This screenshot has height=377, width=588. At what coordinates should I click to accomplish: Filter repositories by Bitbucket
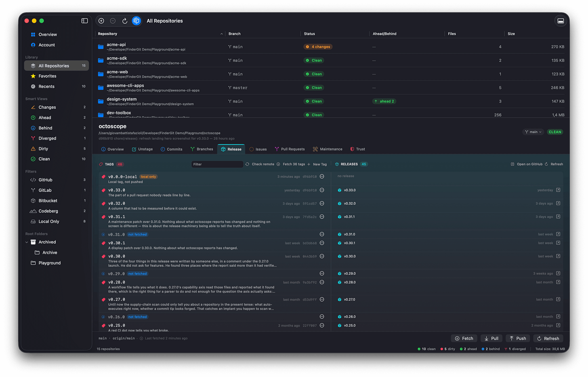(x=57, y=200)
